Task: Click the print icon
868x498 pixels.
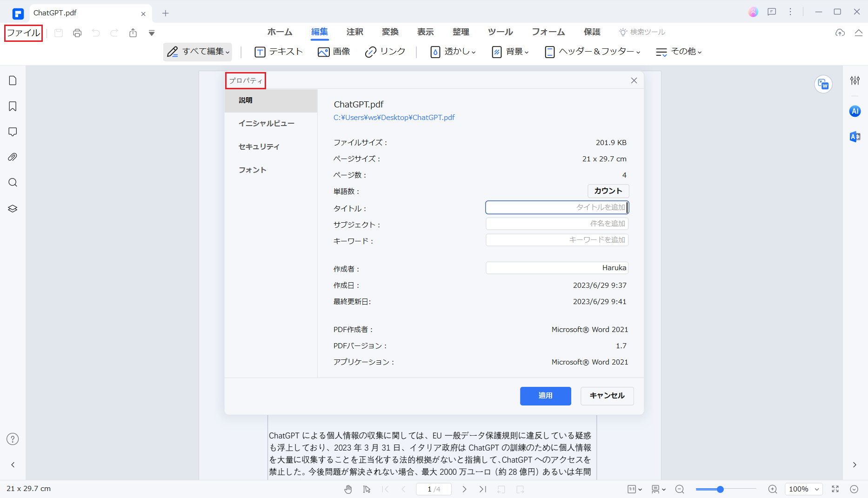Action: [x=77, y=33]
